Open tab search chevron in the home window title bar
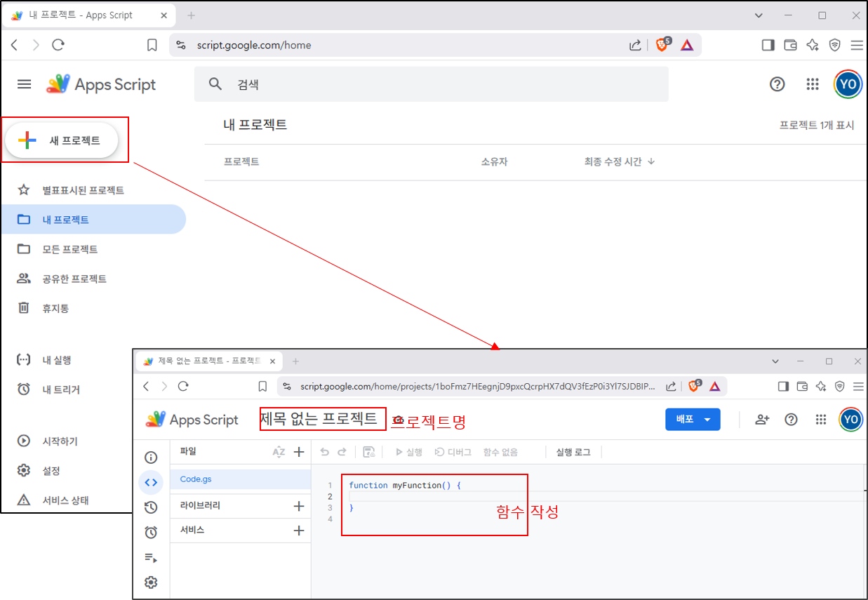 pos(758,15)
